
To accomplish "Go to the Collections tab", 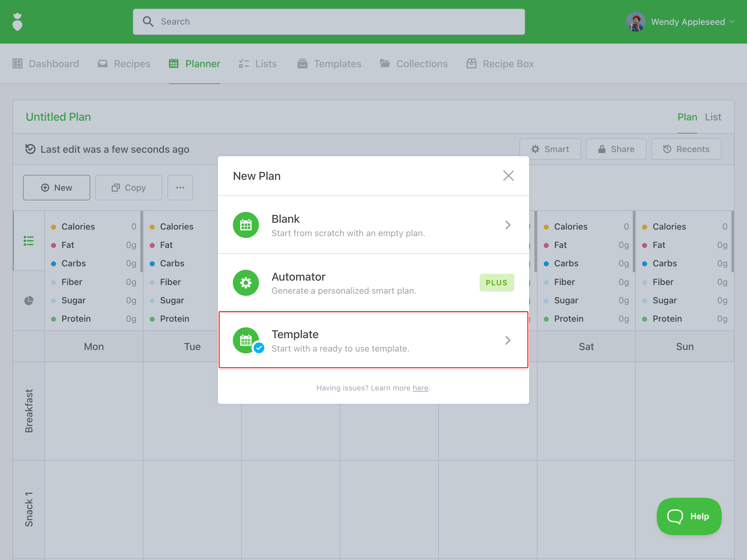I will 413,64.
